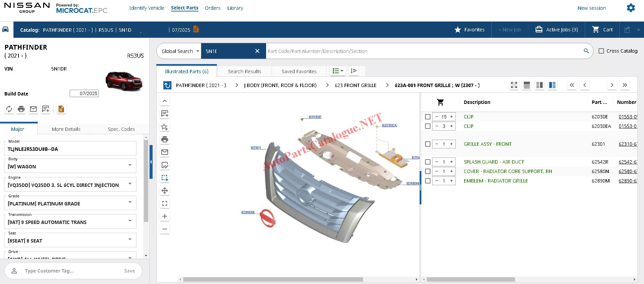Image resolution: width=644 pixels, height=284 pixels.
Task: Activate the pan/move tool for the illustration
Action: coord(165,191)
